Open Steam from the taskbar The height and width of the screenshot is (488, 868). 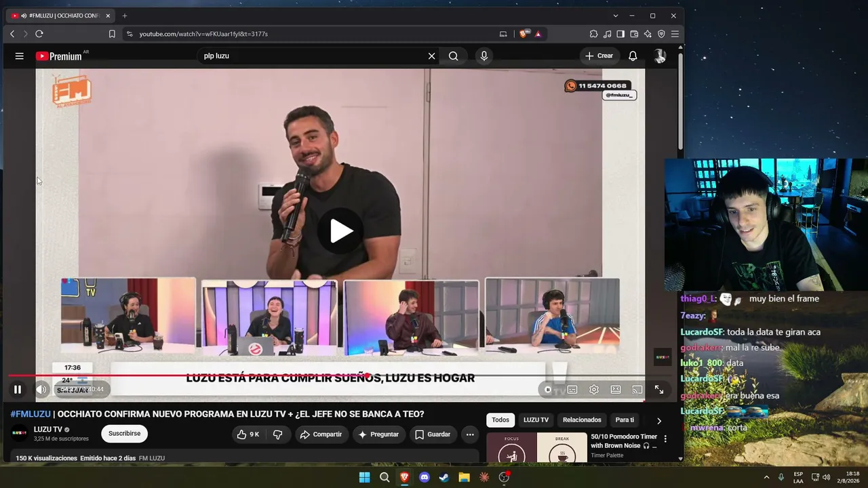[444, 477]
